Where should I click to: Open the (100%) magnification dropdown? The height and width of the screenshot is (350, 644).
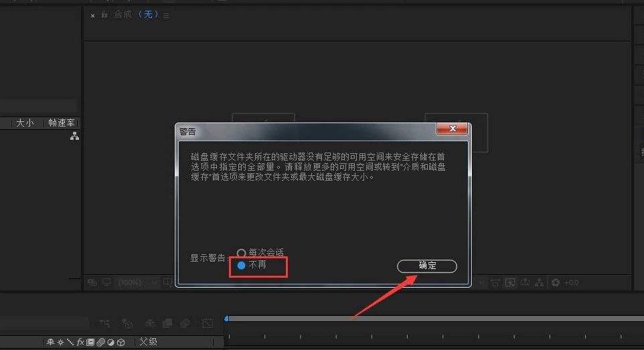coord(138,282)
